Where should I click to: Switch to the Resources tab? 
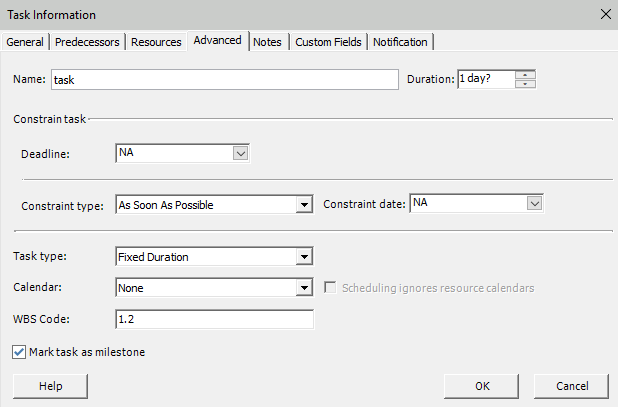pyautogui.click(x=156, y=42)
